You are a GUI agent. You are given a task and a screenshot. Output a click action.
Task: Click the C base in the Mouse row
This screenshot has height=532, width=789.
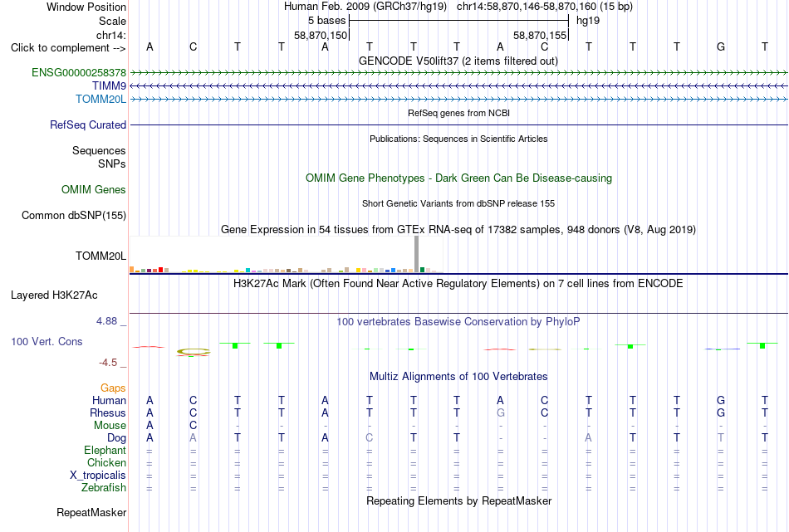click(x=194, y=426)
